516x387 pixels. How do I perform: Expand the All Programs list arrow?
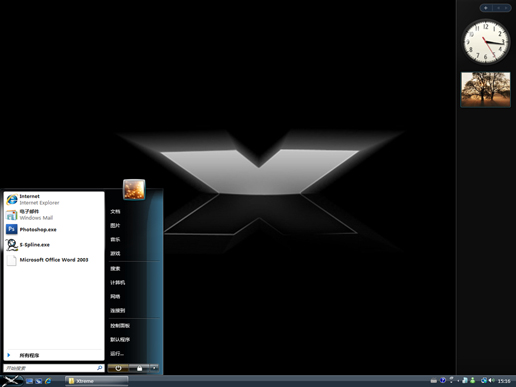point(9,355)
